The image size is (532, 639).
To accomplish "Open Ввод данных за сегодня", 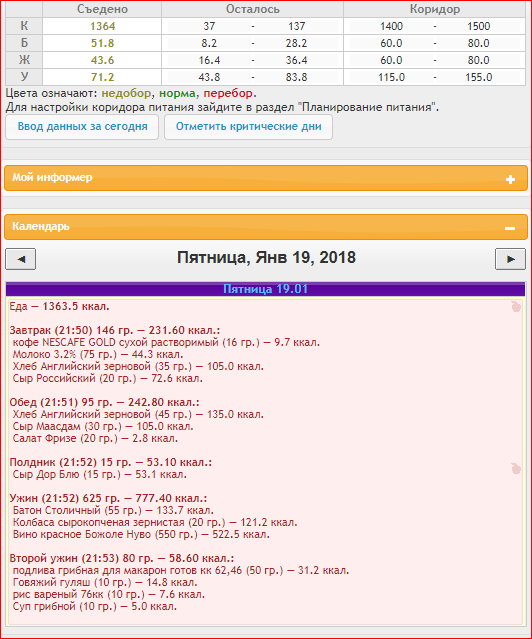I will coord(82,127).
